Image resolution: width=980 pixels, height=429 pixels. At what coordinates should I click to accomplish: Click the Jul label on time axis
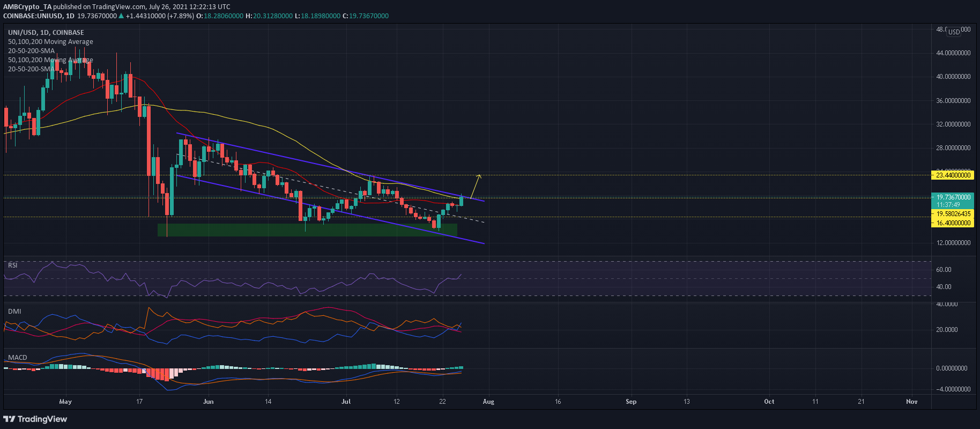346,402
